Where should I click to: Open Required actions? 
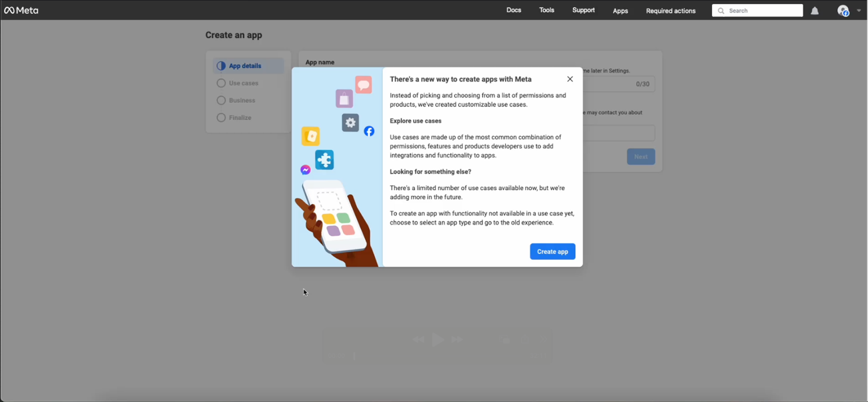pyautogui.click(x=671, y=11)
